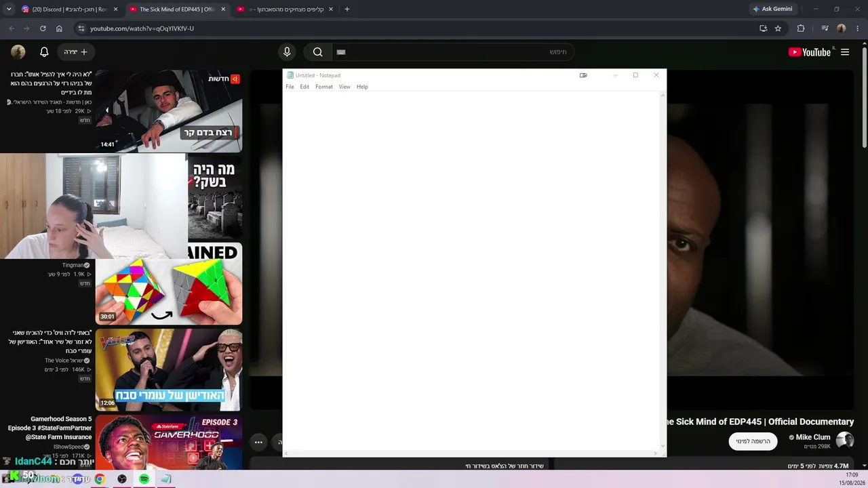The image size is (868, 488).
Task: Open Spotify from the taskbar
Action: pos(144,479)
